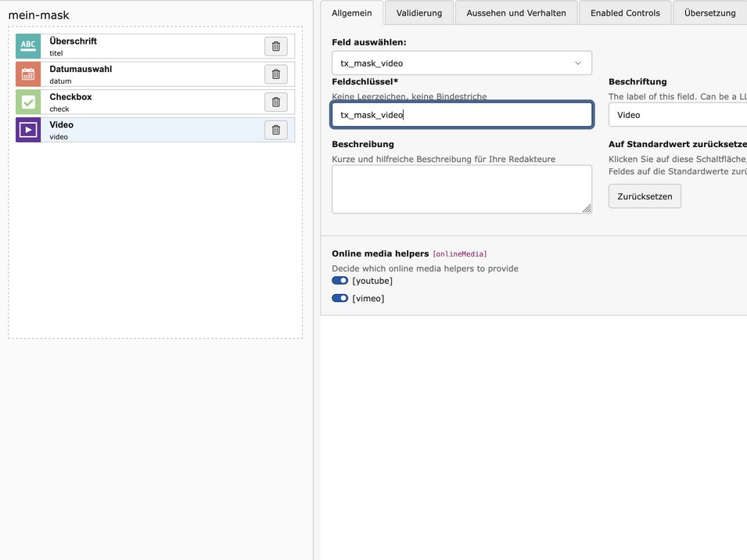Remove the Video field with trash icon
747x560 pixels.
coord(276,130)
